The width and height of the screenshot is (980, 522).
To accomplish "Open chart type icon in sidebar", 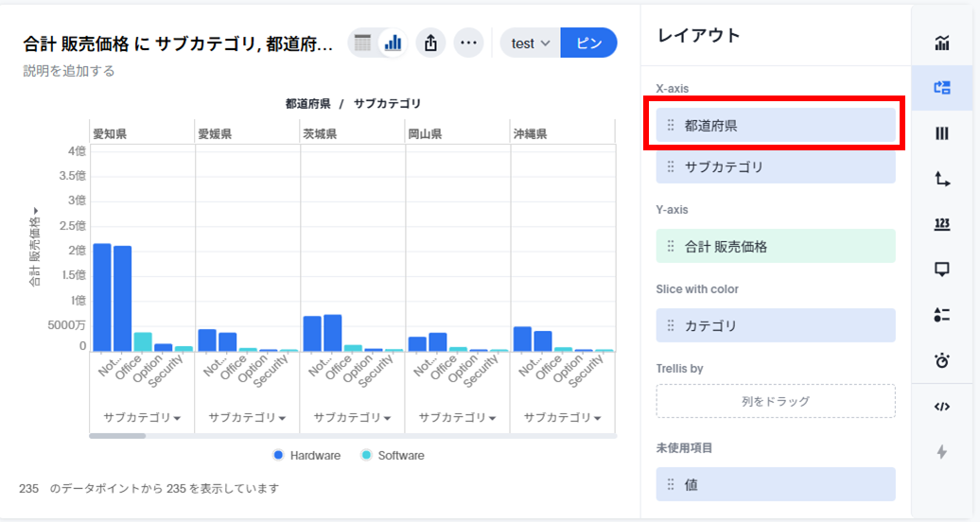I will 941,43.
